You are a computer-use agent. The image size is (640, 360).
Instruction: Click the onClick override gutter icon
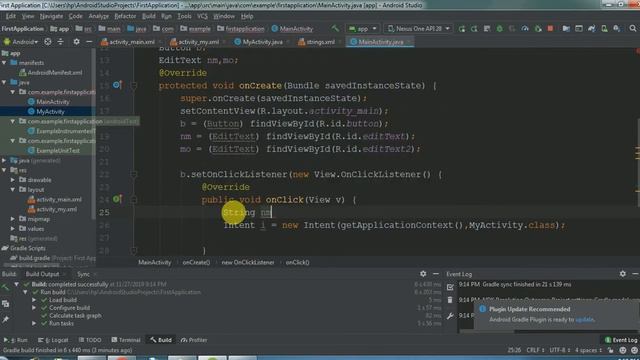tap(117, 199)
